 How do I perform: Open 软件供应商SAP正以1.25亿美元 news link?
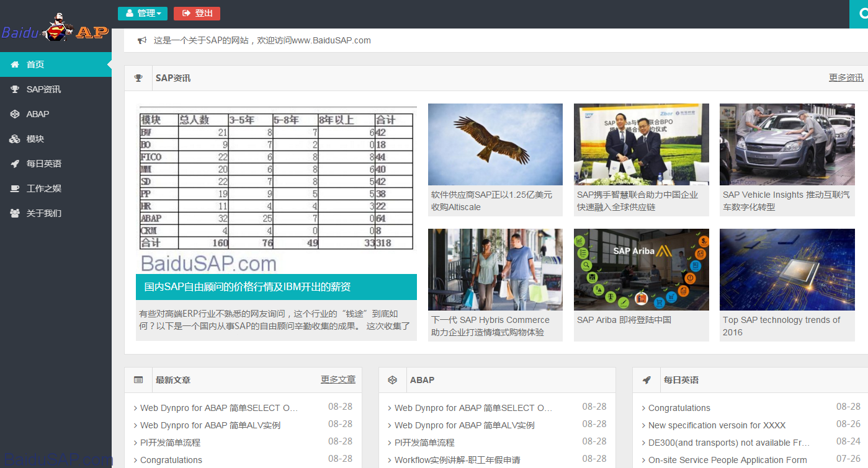click(x=491, y=201)
